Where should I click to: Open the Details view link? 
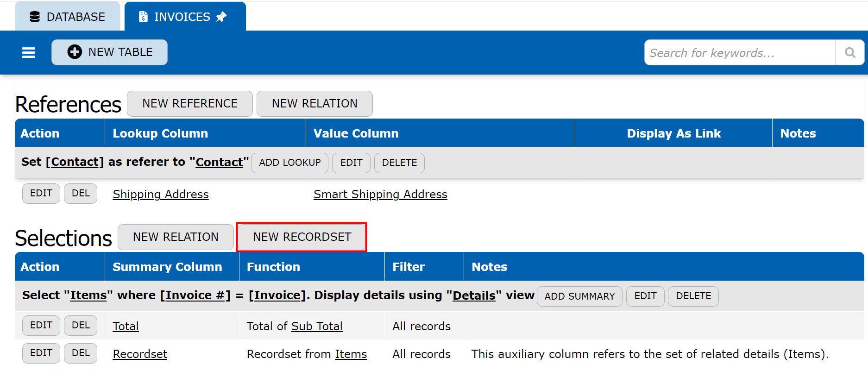[x=474, y=295]
